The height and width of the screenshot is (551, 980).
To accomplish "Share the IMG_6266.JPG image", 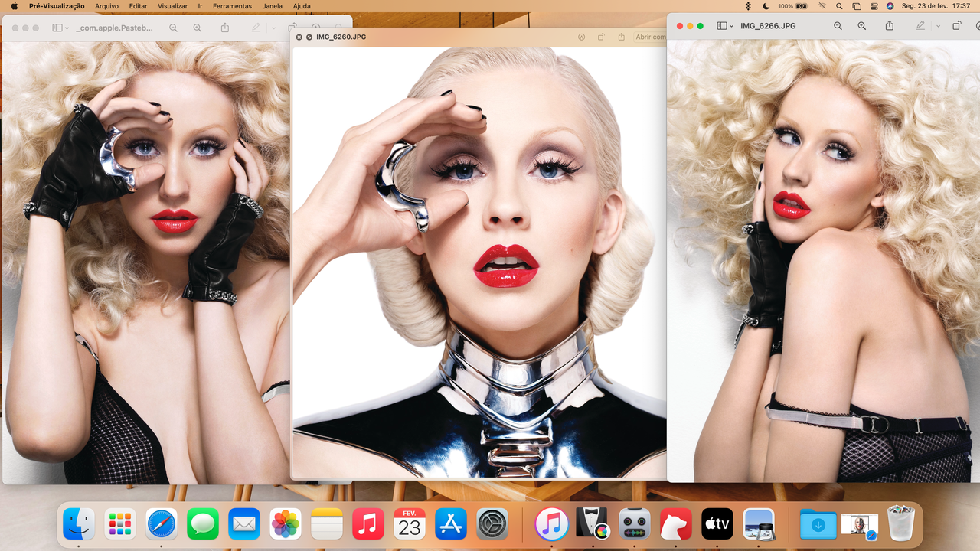I will coord(889,26).
